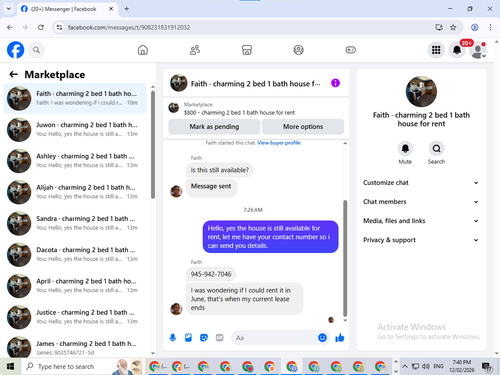500x375 pixels.
Task: Open Alijah conversation in list
Action: click(x=75, y=192)
